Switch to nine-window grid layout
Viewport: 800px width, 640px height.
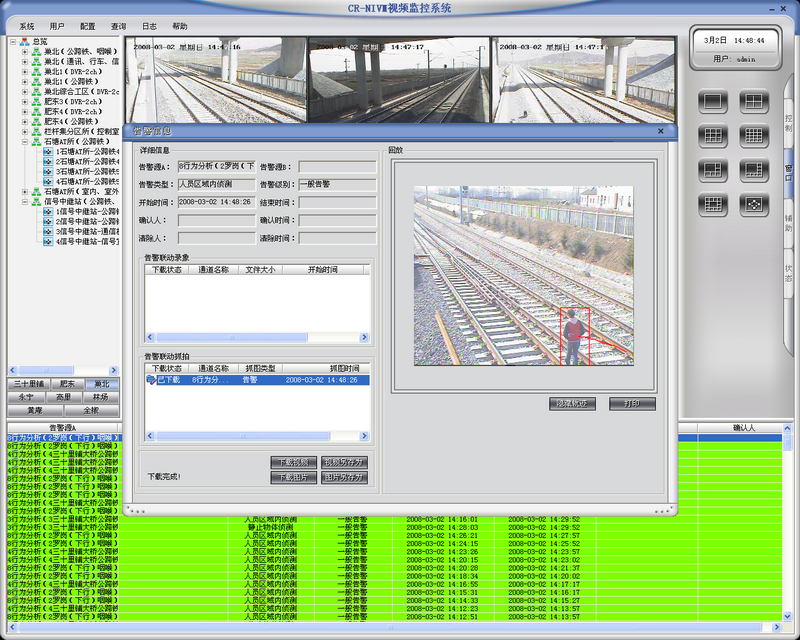pyautogui.click(x=712, y=136)
